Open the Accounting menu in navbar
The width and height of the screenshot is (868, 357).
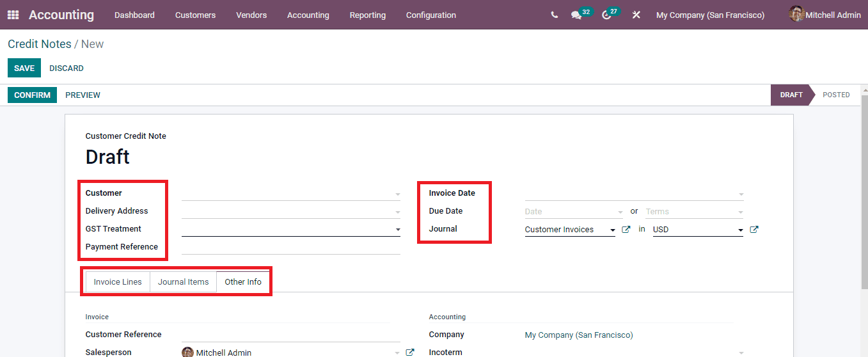tap(308, 15)
